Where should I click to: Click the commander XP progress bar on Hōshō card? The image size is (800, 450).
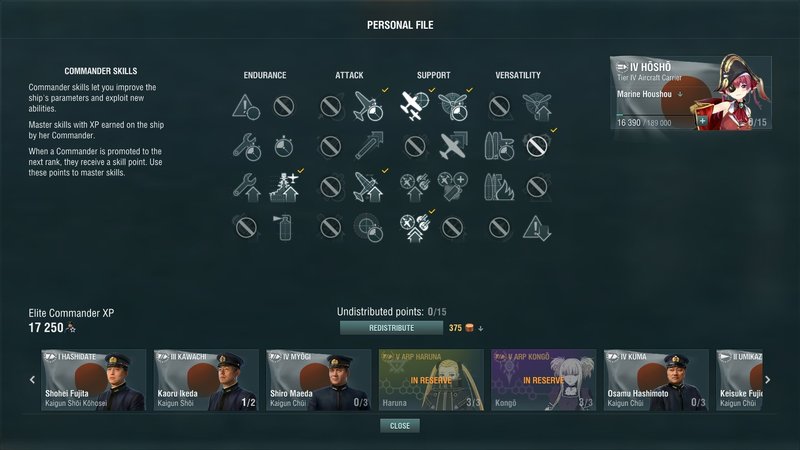(656, 115)
